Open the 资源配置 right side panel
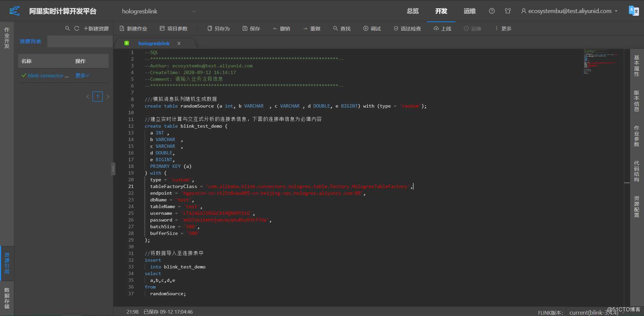The image size is (644, 316). click(637, 206)
